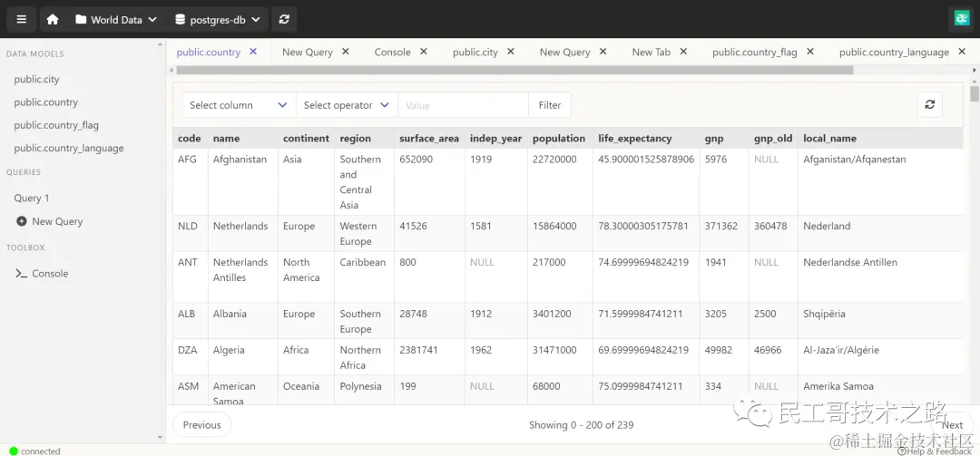Click the surface_area column header
This screenshot has height=456, width=980.
pyautogui.click(x=429, y=138)
